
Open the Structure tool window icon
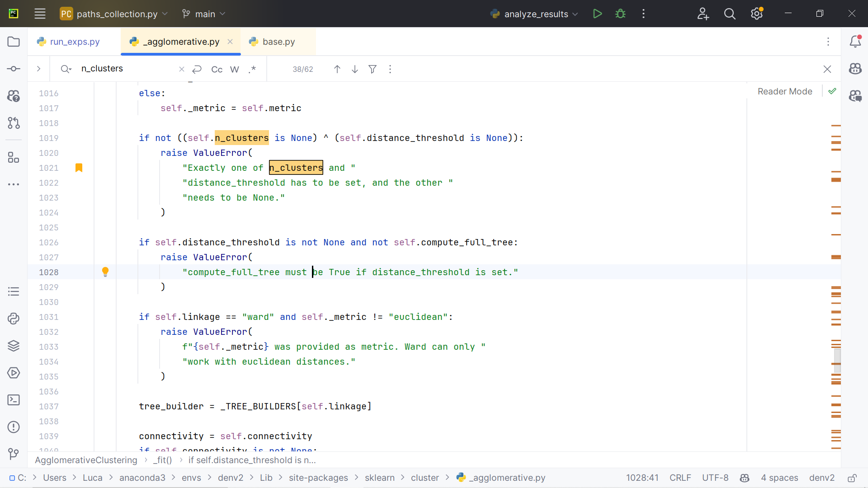(x=14, y=157)
